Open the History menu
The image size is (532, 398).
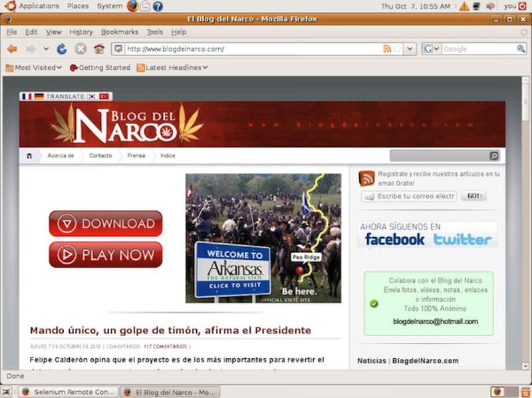[x=81, y=32]
